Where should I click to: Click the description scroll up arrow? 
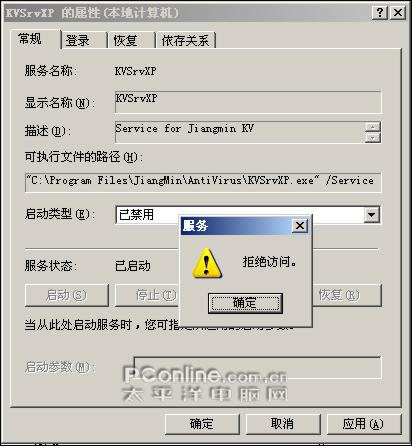click(373, 127)
